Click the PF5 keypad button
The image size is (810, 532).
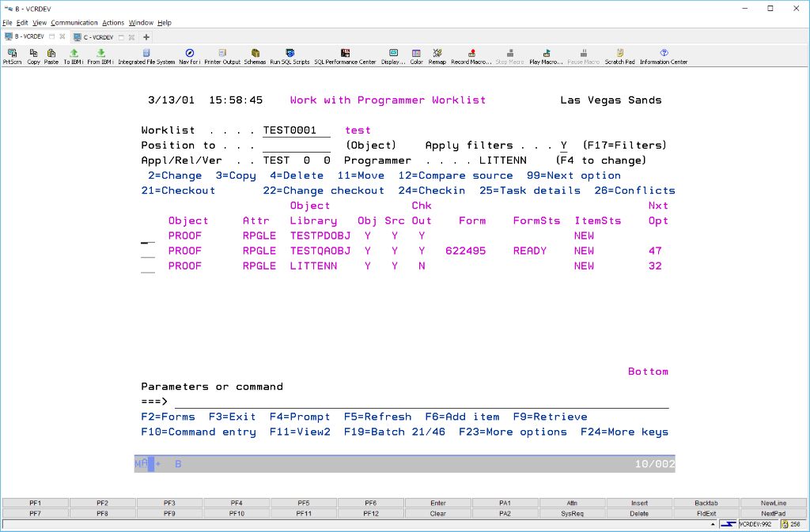click(x=304, y=503)
